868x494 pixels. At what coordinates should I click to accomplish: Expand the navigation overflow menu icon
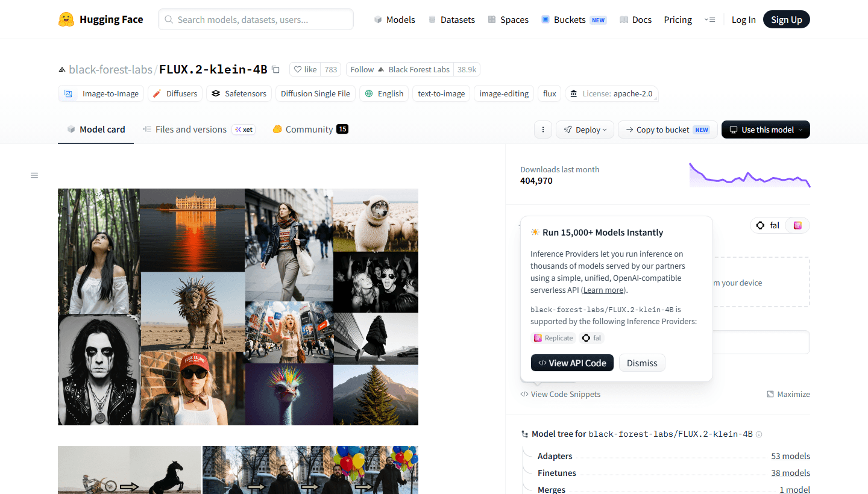pos(709,19)
